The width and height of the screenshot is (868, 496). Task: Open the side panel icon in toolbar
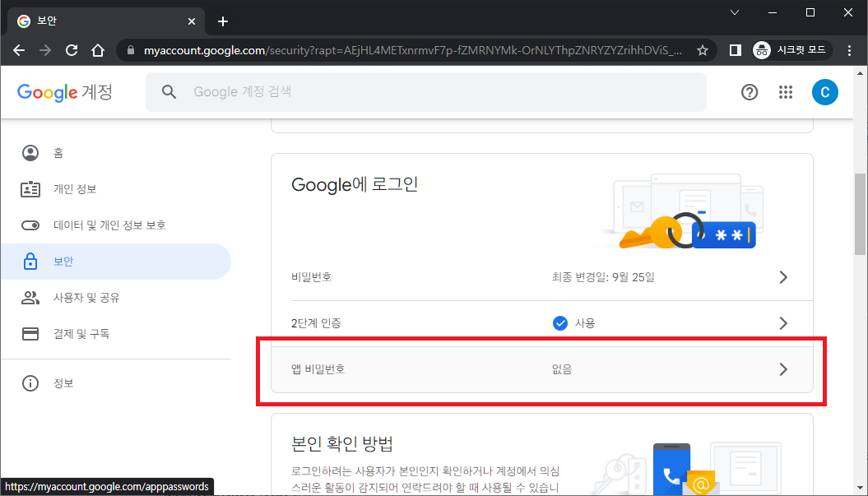tap(736, 50)
